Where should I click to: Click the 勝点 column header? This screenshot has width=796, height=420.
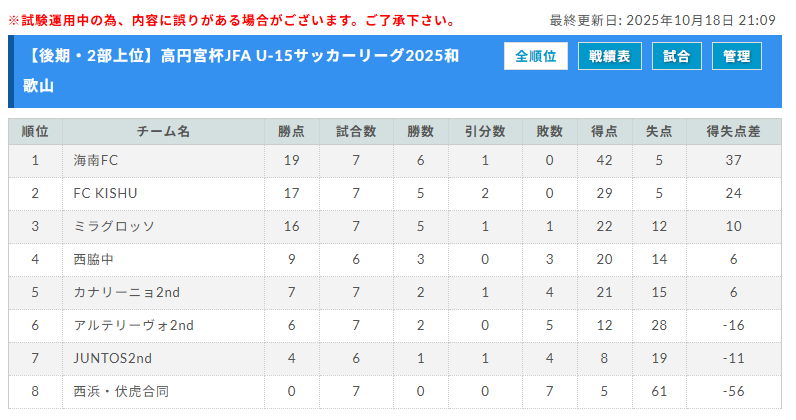pyautogui.click(x=291, y=131)
